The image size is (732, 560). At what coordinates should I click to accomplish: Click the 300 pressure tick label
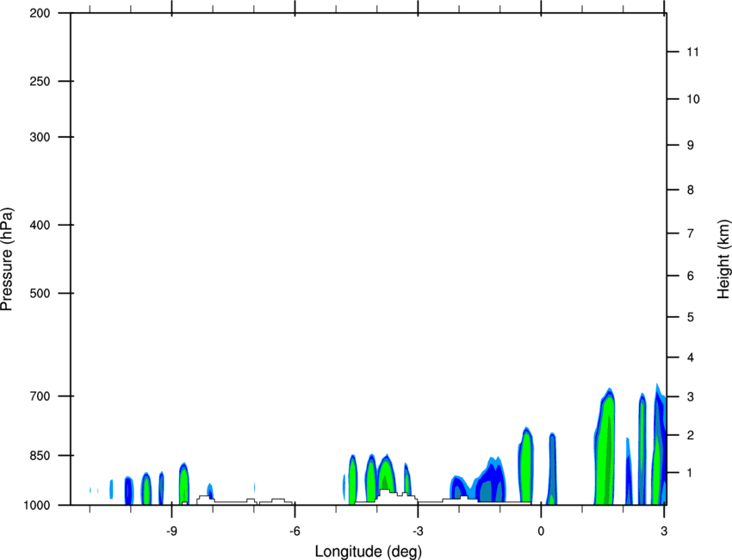tap(40, 137)
